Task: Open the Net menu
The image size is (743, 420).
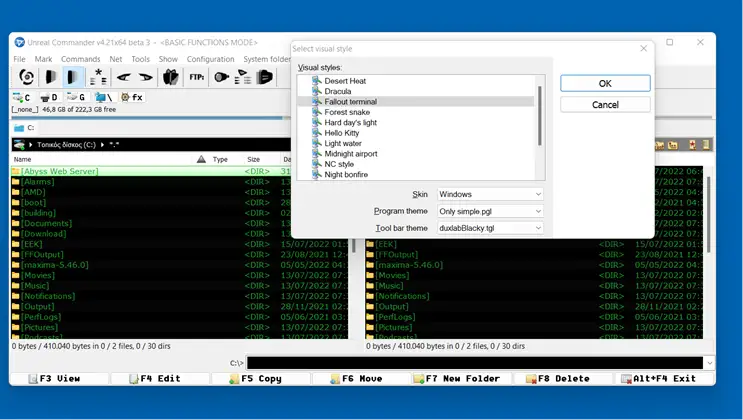Action: coord(116,59)
